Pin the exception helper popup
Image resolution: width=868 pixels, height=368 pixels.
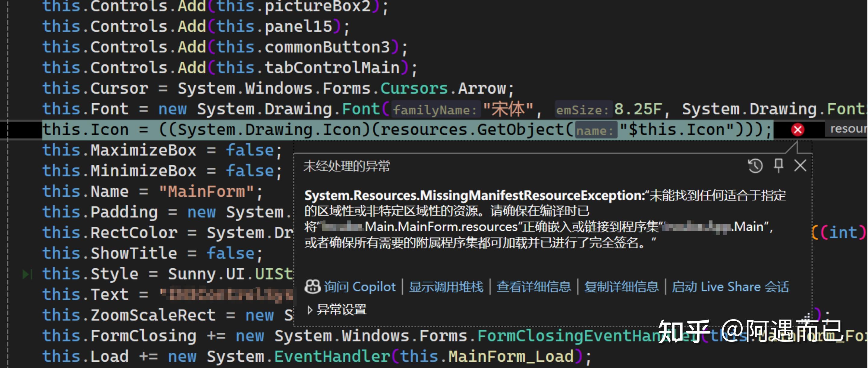tap(779, 166)
